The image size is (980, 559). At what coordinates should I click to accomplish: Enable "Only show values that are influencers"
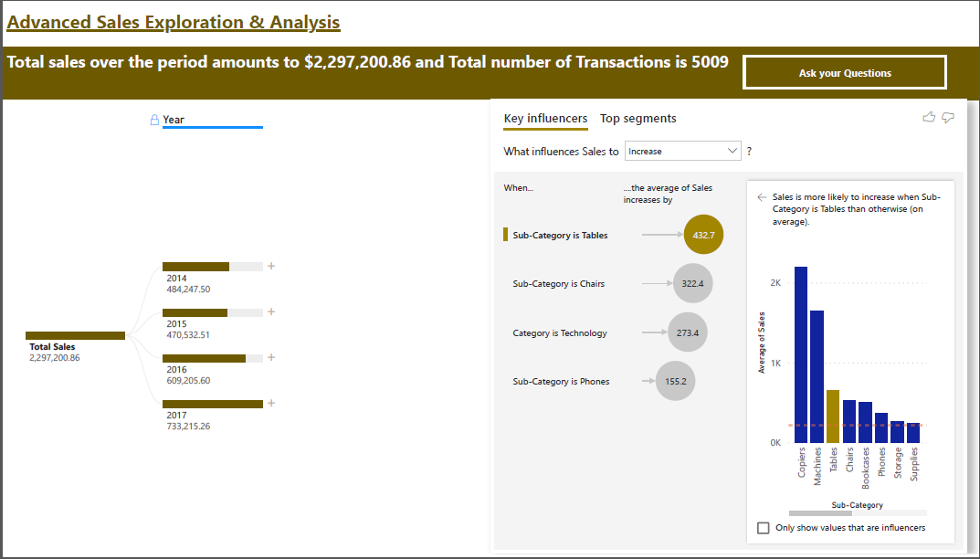(764, 527)
